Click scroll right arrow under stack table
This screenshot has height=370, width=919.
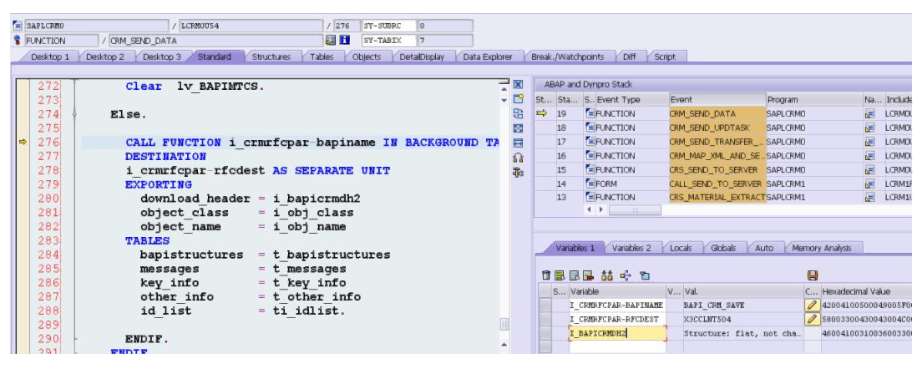point(601,209)
